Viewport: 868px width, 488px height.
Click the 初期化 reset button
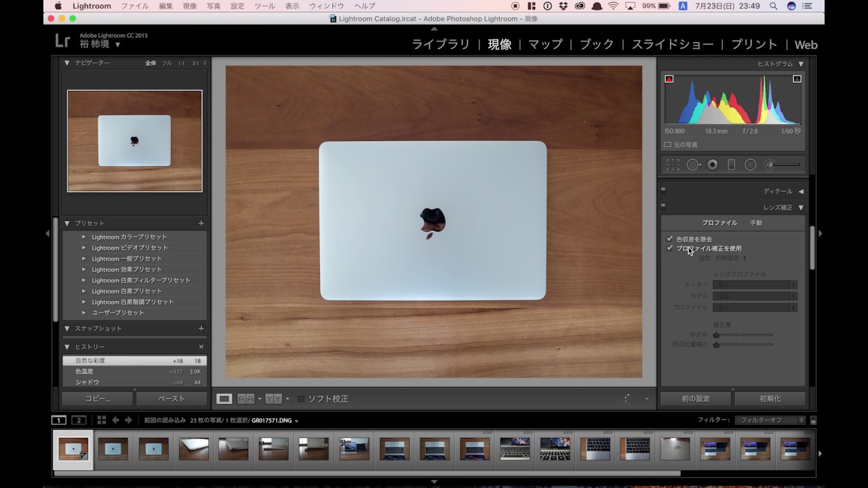pos(770,399)
